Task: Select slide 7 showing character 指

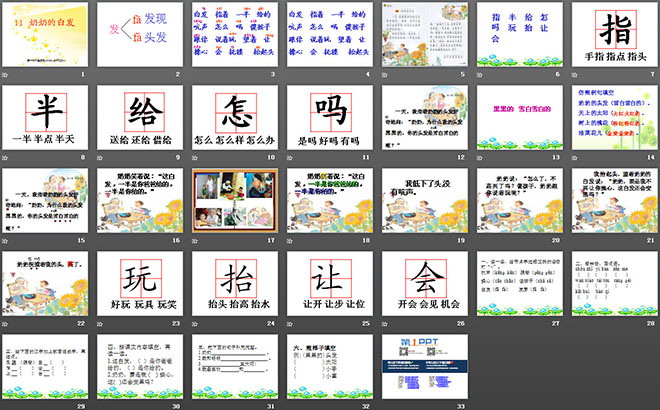Action: [615, 35]
